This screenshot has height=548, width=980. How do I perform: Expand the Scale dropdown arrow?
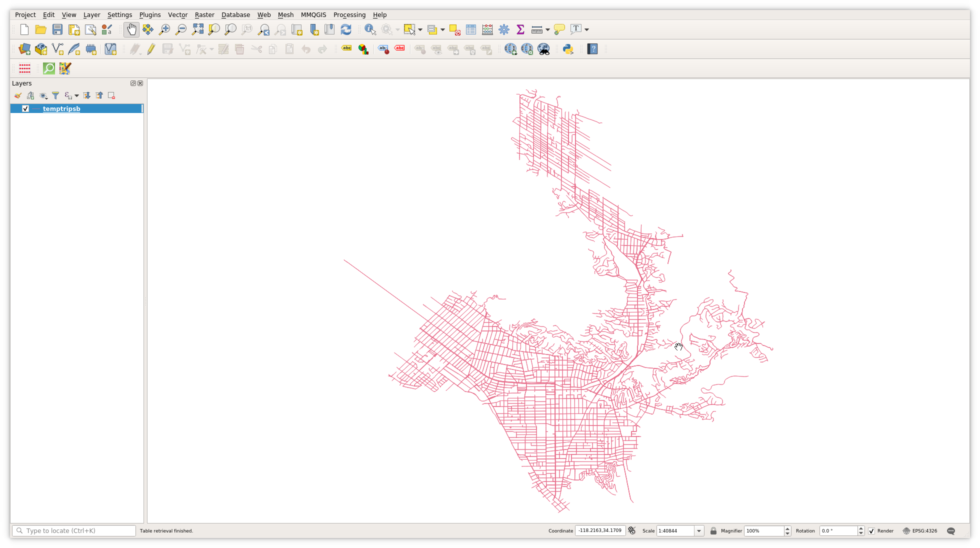pos(699,531)
